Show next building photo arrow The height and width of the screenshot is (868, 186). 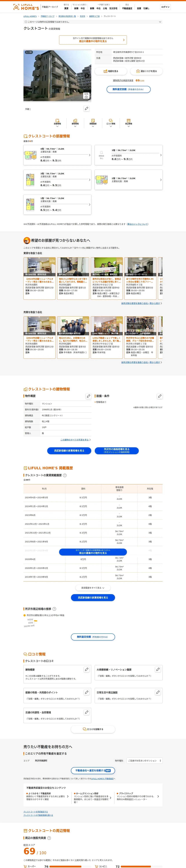coord(87,76)
